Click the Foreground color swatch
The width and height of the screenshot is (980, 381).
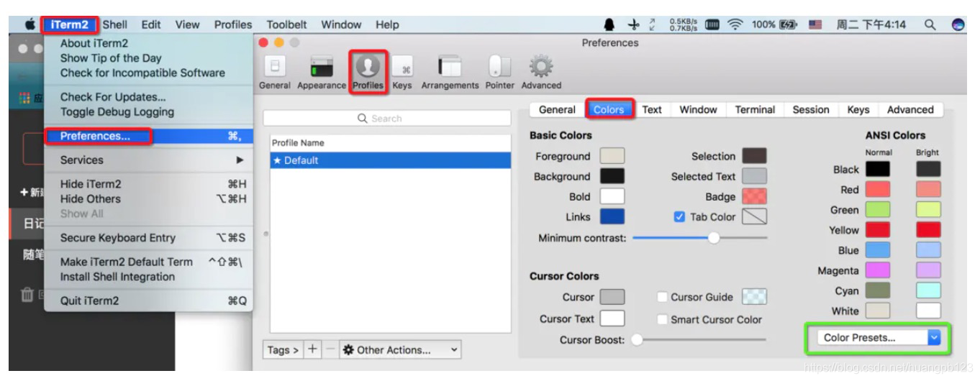(612, 156)
